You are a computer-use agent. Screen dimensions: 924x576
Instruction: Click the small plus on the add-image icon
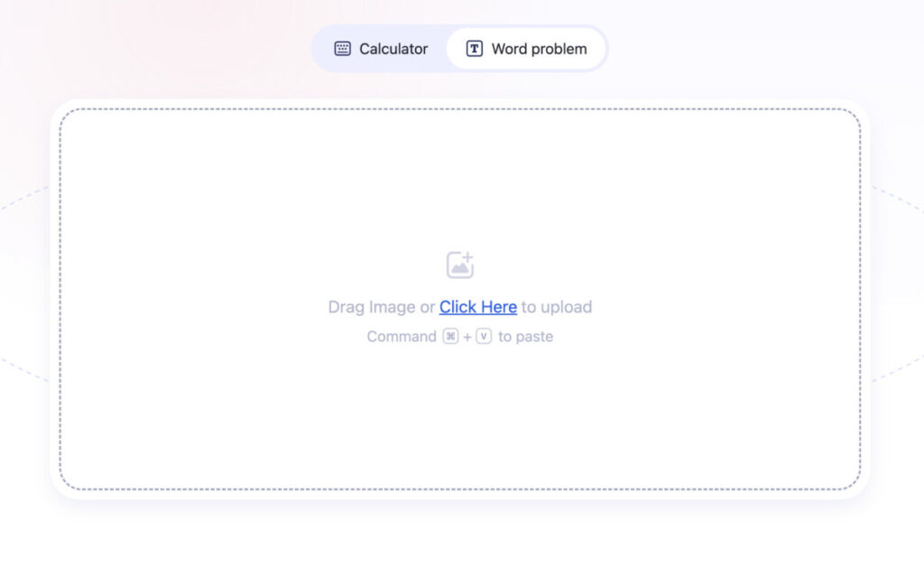(467, 257)
